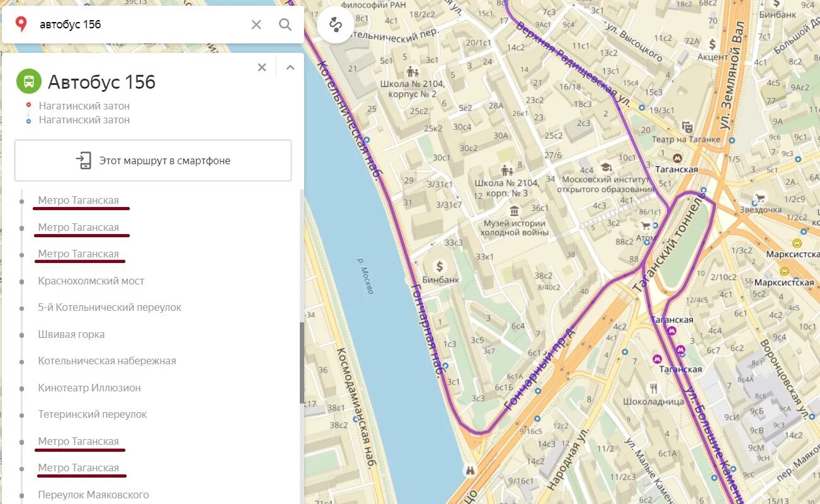Choose the 5-й Котельнический переулок stop
820x504 pixels.
click(110, 308)
